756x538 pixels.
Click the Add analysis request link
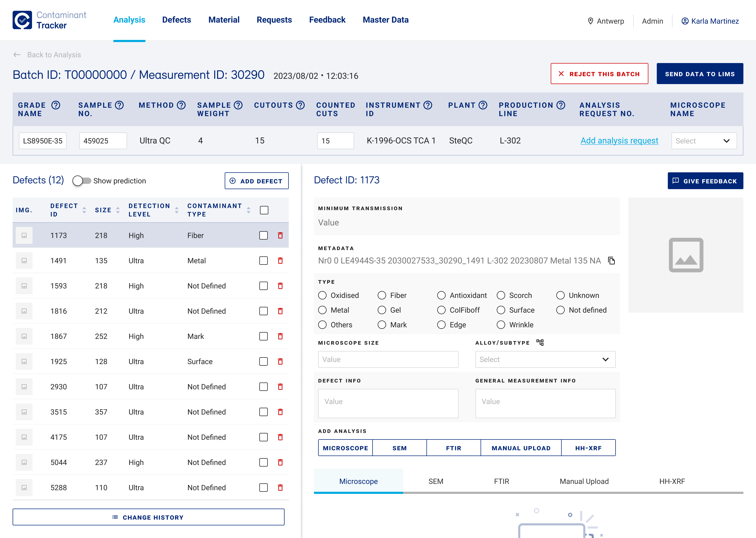coord(619,141)
